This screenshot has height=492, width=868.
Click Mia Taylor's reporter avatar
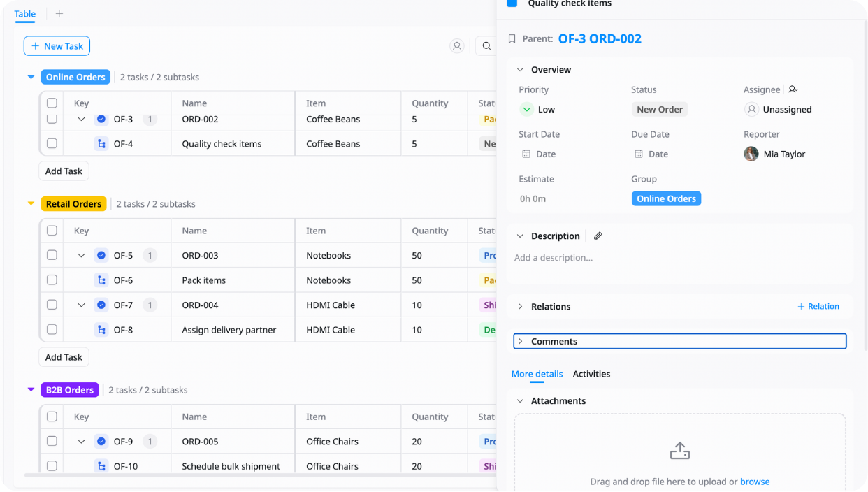(x=751, y=154)
